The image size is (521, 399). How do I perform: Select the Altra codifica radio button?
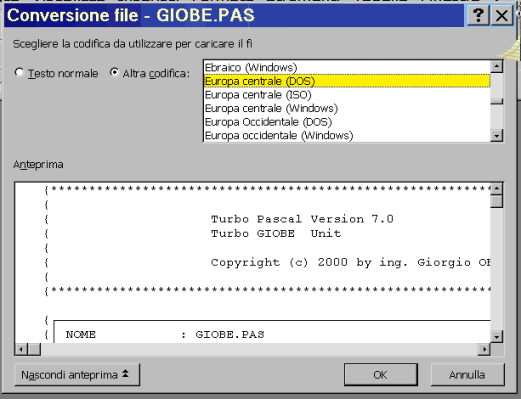pyautogui.click(x=114, y=72)
